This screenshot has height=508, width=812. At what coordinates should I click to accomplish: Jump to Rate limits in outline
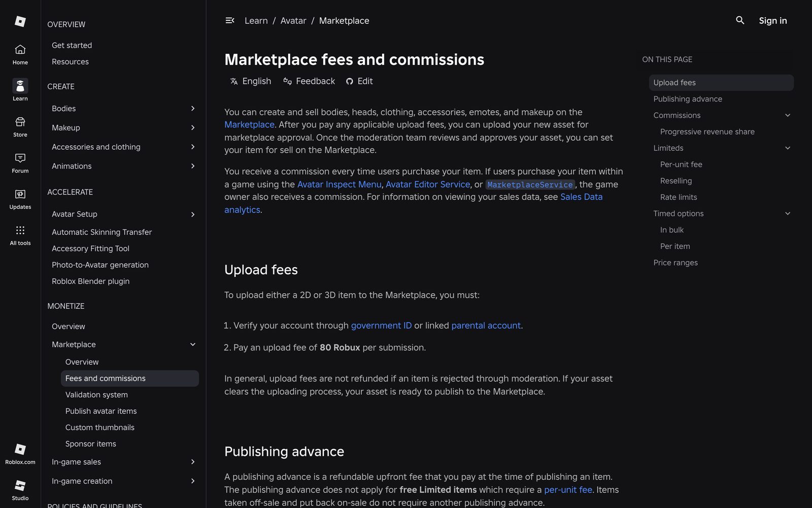(679, 197)
